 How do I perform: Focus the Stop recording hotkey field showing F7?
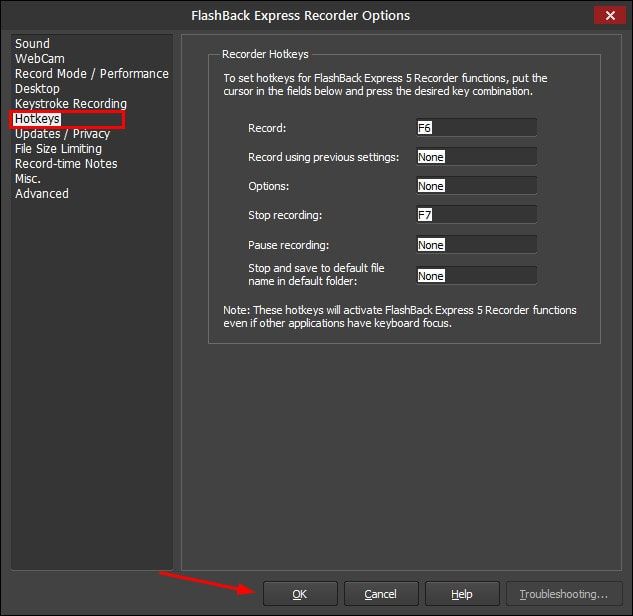[476, 215]
